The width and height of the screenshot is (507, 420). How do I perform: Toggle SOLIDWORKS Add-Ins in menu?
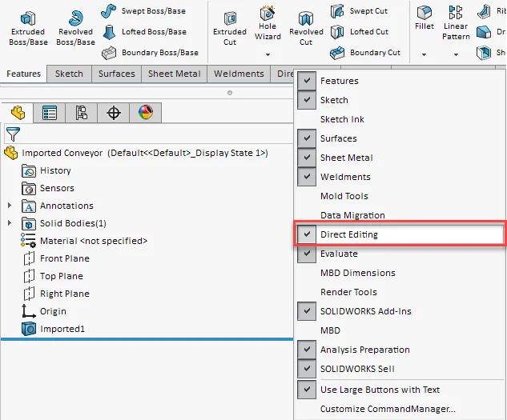[x=400, y=311]
